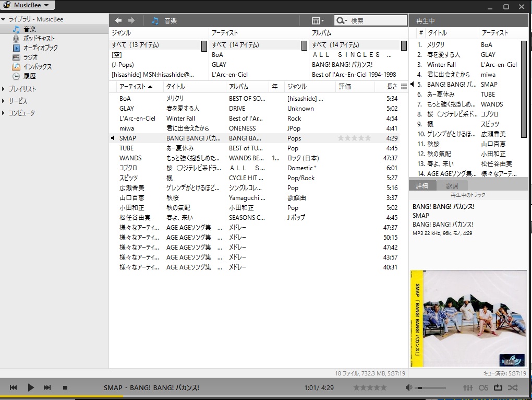Toggle the repeat icon
The width and height of the screenshot is (532, 400).
pyautogui.click(x=498, y=387)
